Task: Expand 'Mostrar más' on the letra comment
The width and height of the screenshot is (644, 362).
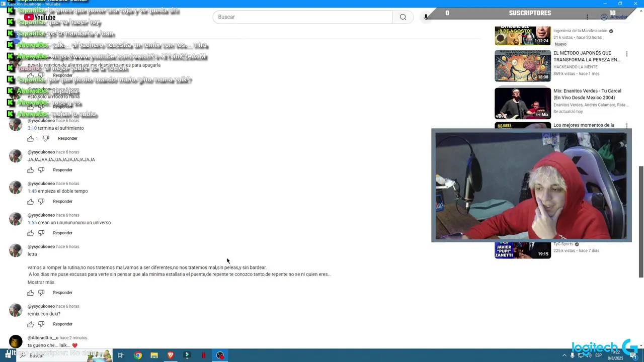Action: [41, 283]
